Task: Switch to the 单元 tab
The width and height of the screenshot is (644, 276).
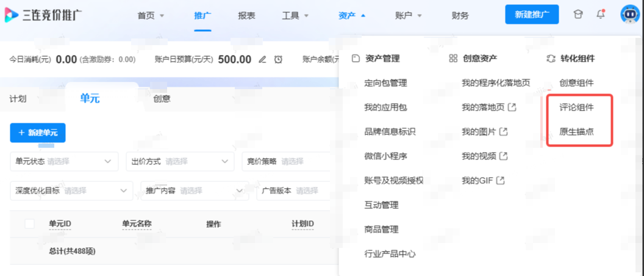Action: click(x=90, y=98)
